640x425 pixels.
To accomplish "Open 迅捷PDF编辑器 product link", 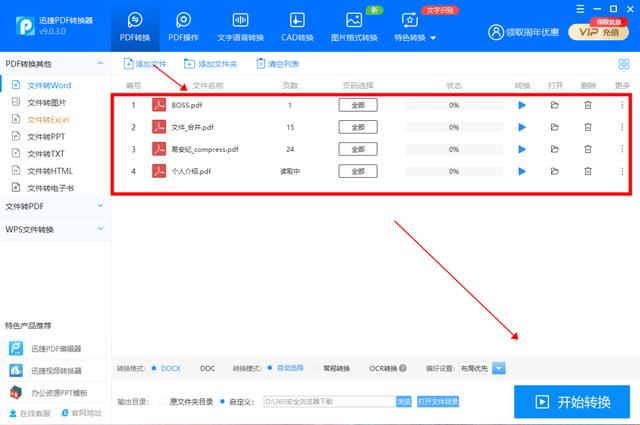I will tap(56, 348).
